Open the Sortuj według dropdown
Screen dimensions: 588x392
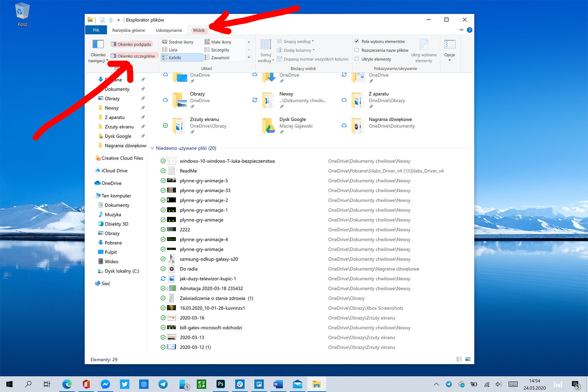click(x=266, y=51)
